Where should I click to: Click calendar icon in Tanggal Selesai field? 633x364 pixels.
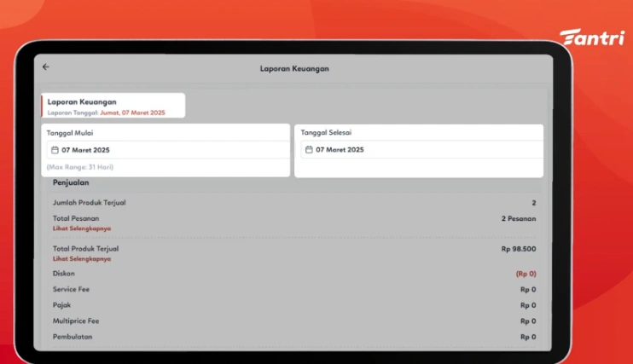click(309, 150)
